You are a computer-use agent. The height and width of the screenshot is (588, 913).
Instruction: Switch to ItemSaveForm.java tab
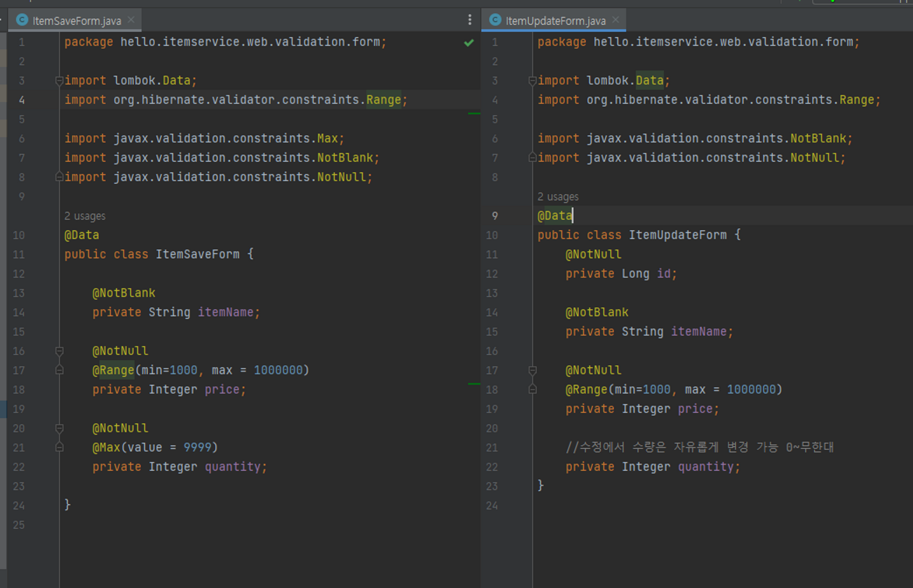pos(77,21)
